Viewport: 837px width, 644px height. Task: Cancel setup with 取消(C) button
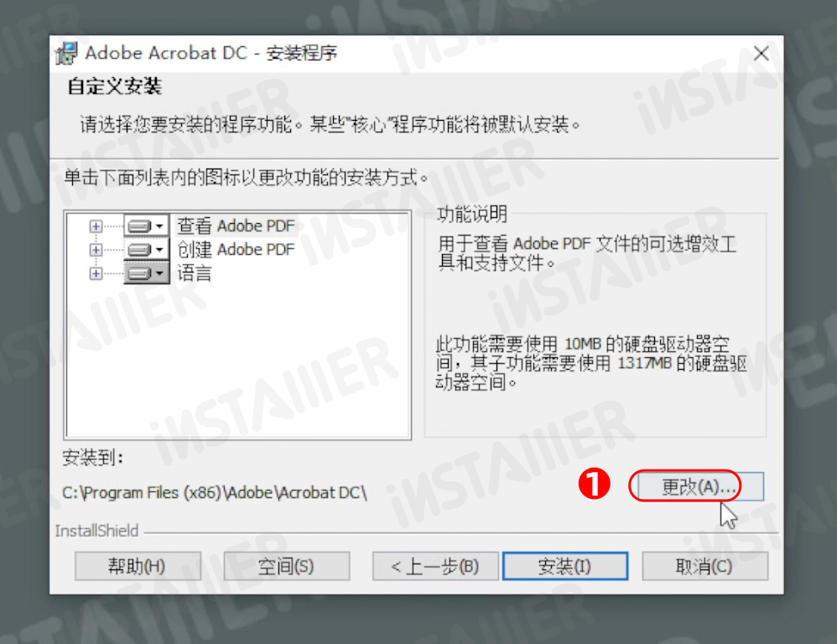tap(705, 566)
